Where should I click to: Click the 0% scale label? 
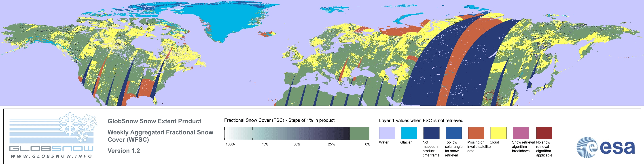[367, 144]
